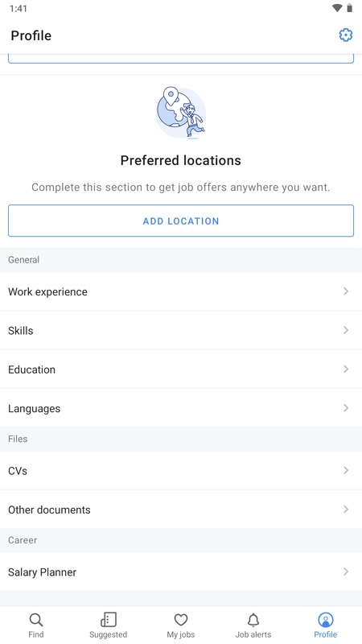This screenshot has width=362, height=644.
Task: Tap the Find magnifier icon
Action: [36, 620]
